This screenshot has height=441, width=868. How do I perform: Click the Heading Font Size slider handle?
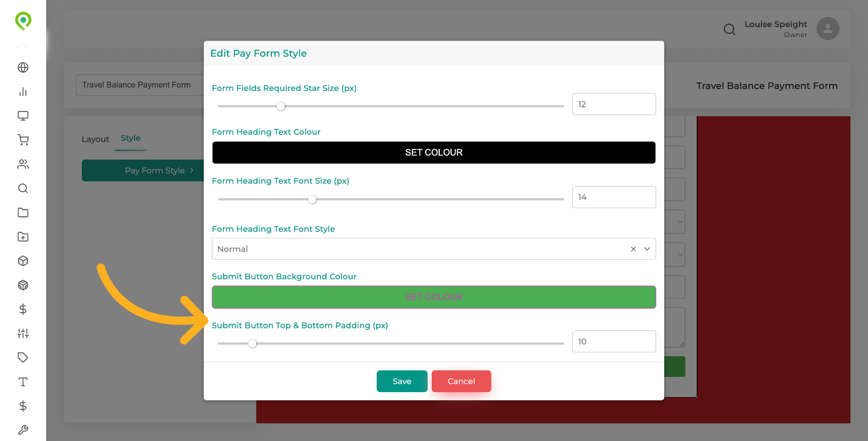(x=312, y=199)
